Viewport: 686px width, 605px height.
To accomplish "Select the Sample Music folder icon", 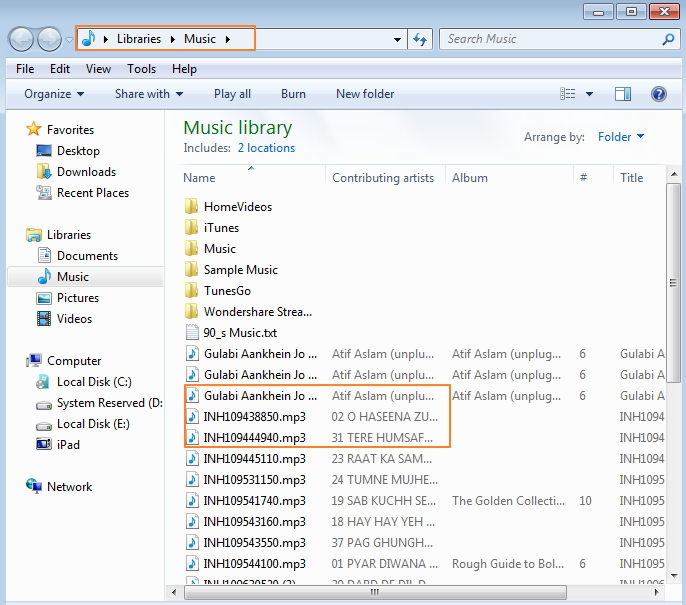I will [191, 269].
